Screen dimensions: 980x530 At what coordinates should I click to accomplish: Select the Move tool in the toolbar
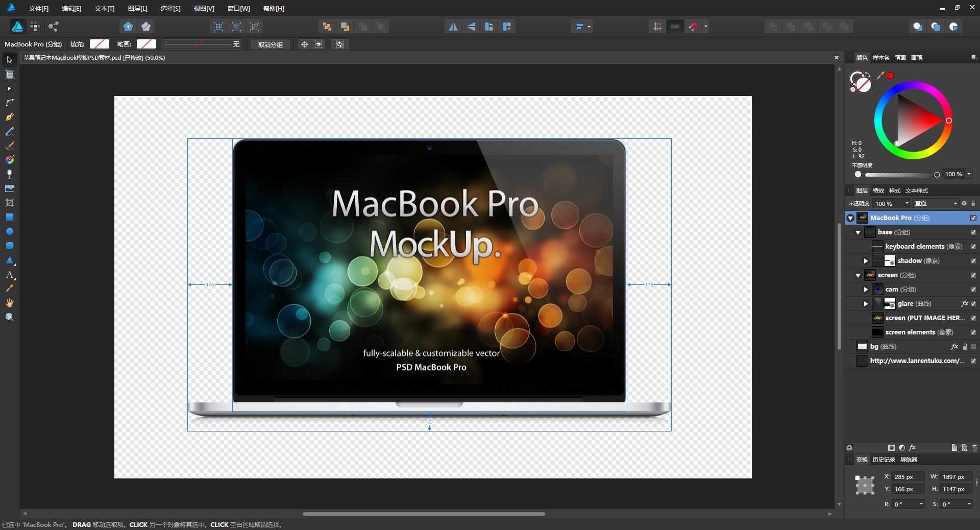(9, 60)
